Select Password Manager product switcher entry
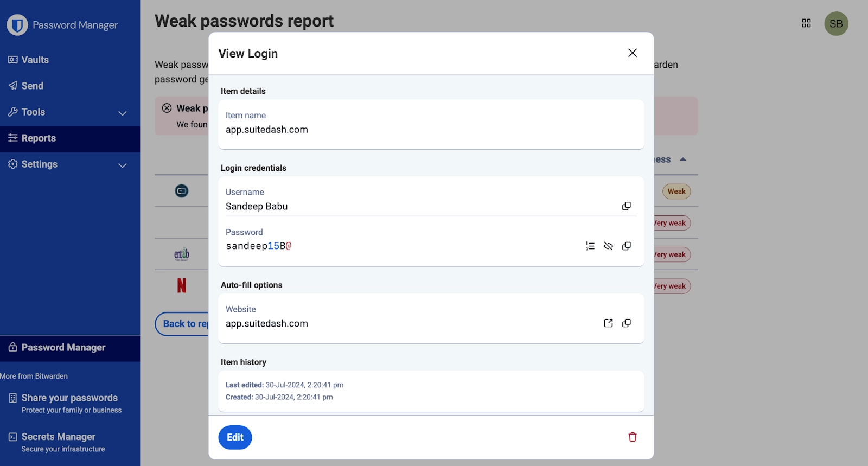This screenshot has width=868, height=466. coord(70,348)
